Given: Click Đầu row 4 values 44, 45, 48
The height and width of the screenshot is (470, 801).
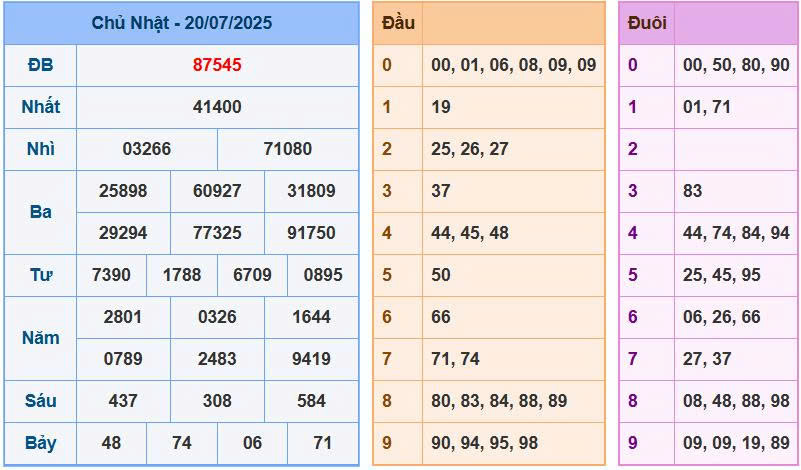Looking at the screenshot, I should pyautogui.click(x=469, y=232).
